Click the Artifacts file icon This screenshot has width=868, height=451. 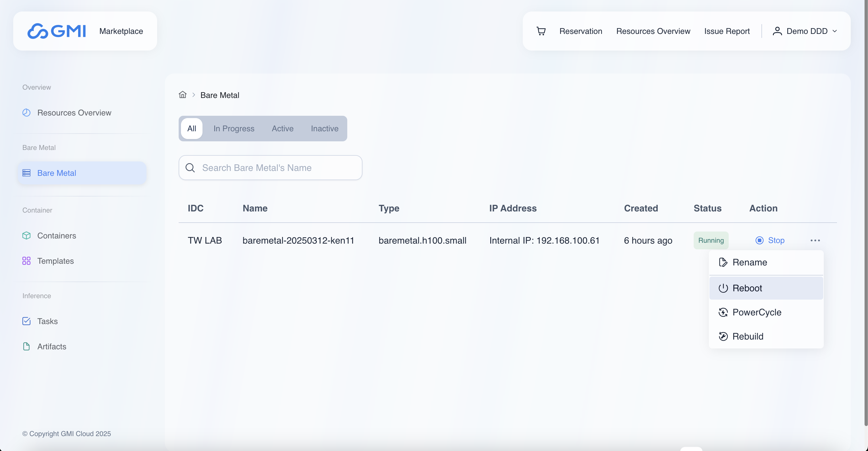[x=26, y=346]
